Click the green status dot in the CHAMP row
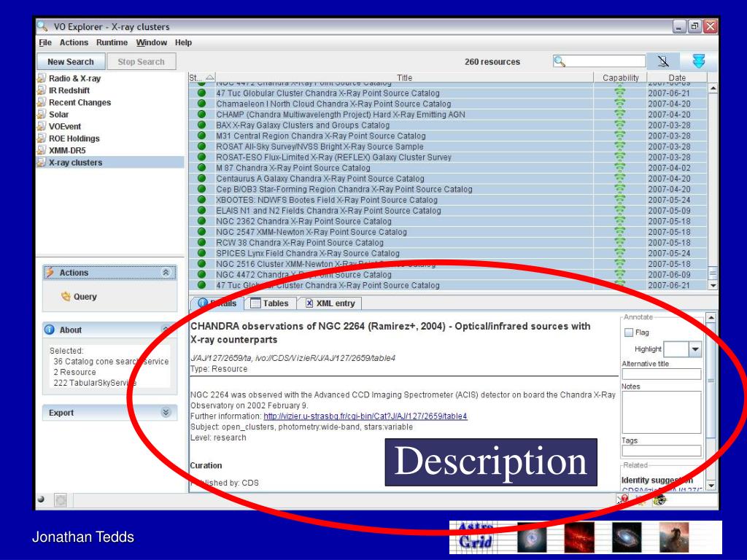Image resolution: width=747 pixels, height=560 pixels. 201,114
